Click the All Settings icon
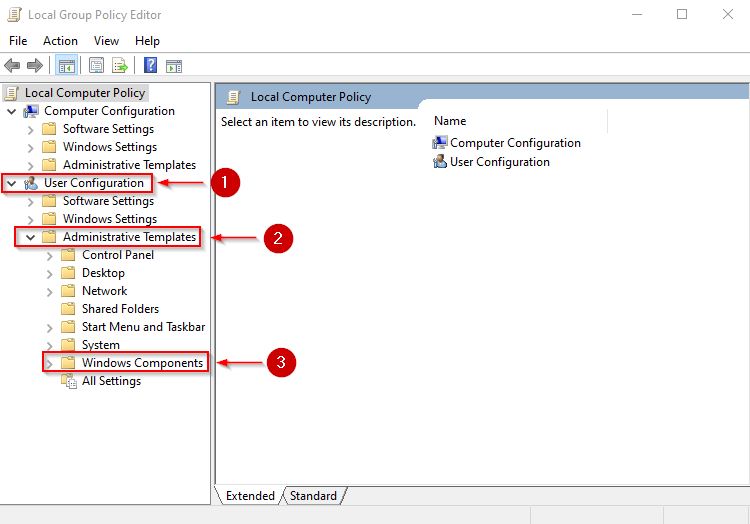 click(68, 382)
